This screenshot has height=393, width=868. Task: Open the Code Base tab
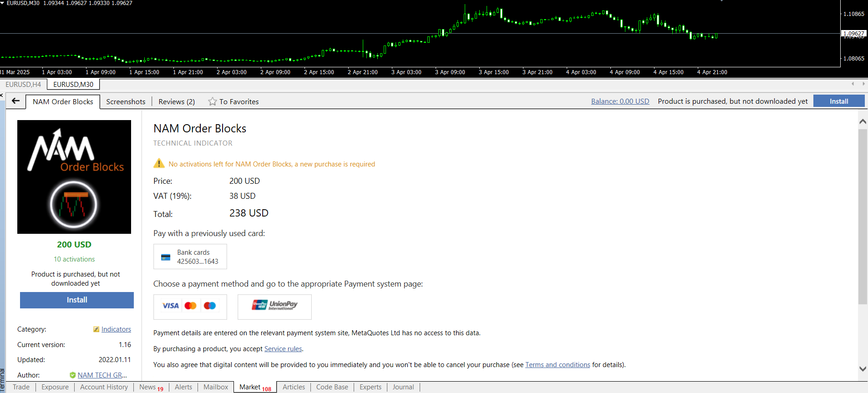point(332,387)
